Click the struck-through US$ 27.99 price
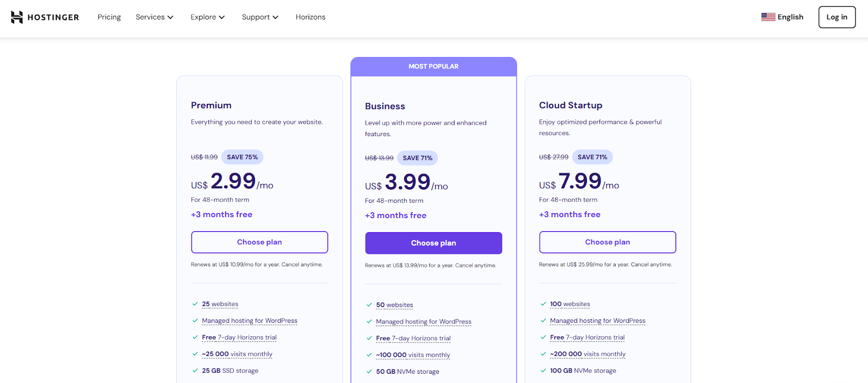The height and width of the screenshot is (383, 868). click(x=554, y=157)
